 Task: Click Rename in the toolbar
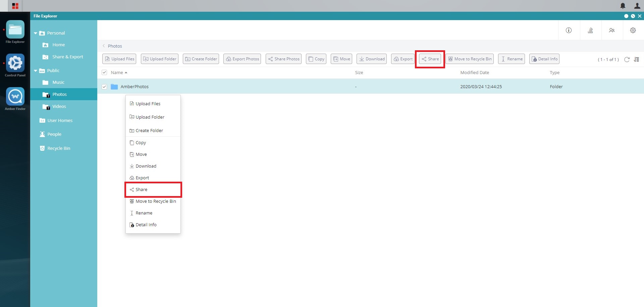(512, 59)
